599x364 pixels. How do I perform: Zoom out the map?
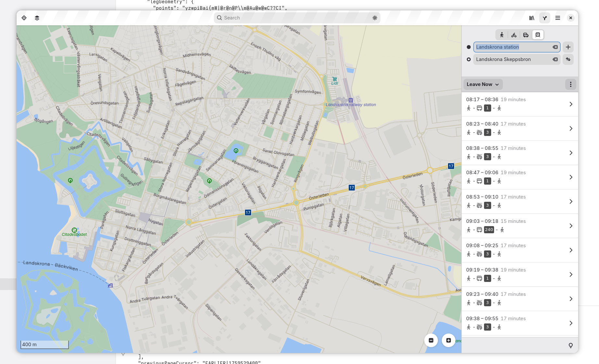(x=431, y=340)
